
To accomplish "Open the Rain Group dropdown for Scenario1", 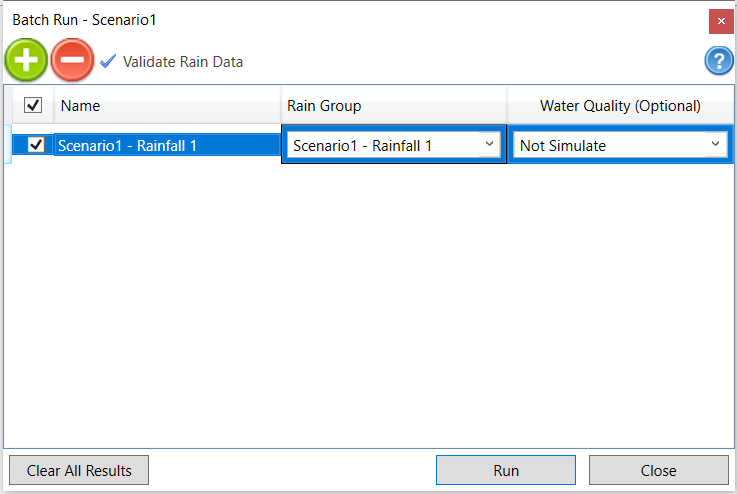I will (393, 146).
